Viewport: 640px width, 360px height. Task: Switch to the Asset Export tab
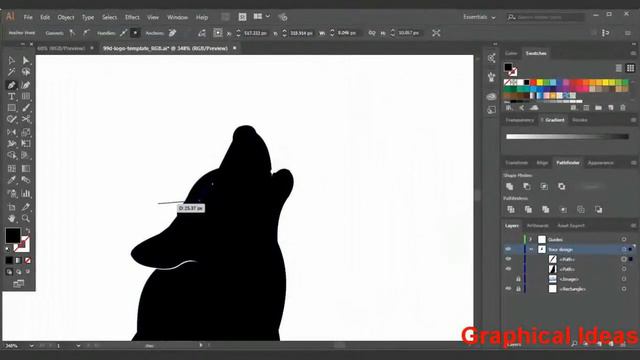click(571, 226)
